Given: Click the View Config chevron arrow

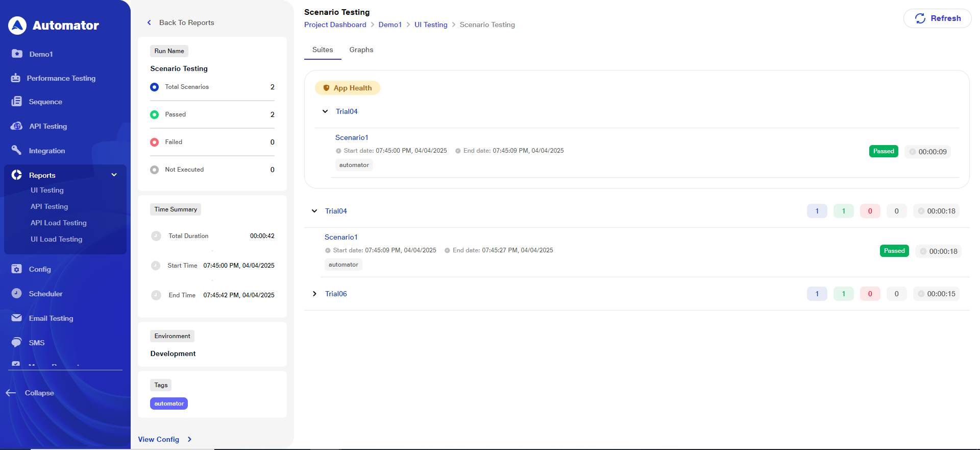Looking at the screenshot, I should tap(190, 439).
